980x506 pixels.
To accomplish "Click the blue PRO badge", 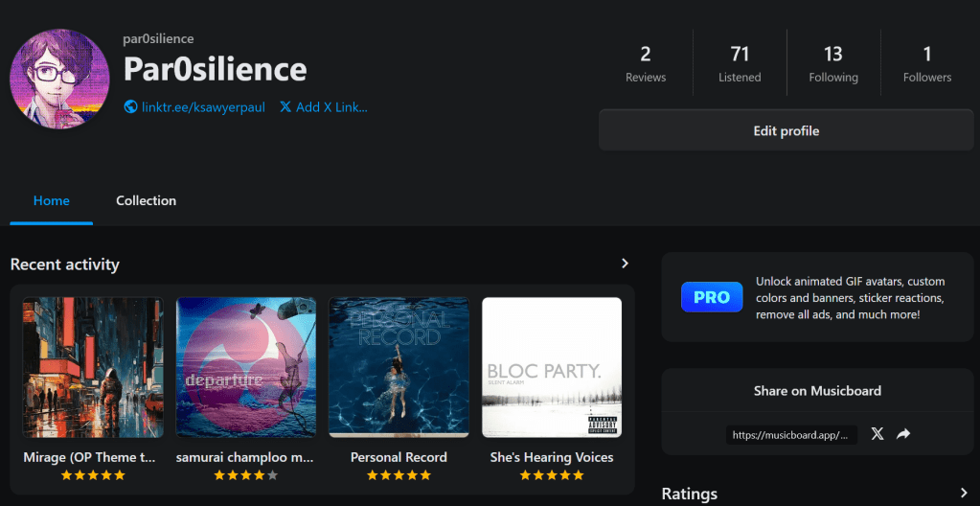I will pos(712,297).
